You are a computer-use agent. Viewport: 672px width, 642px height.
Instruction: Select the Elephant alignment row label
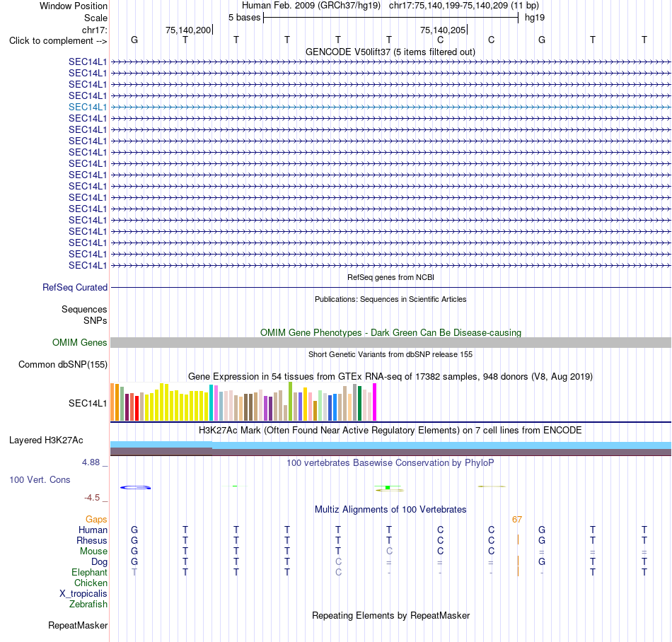(89, 572)
